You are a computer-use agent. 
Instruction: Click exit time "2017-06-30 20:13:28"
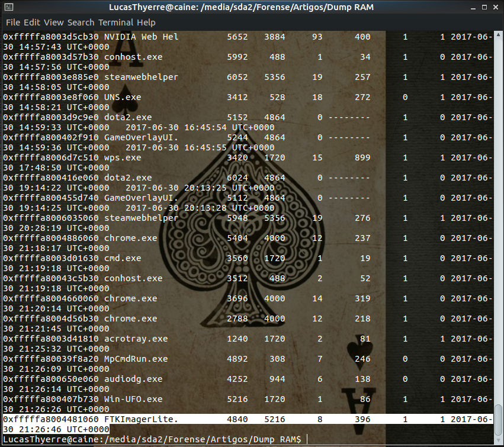point(176,208)
